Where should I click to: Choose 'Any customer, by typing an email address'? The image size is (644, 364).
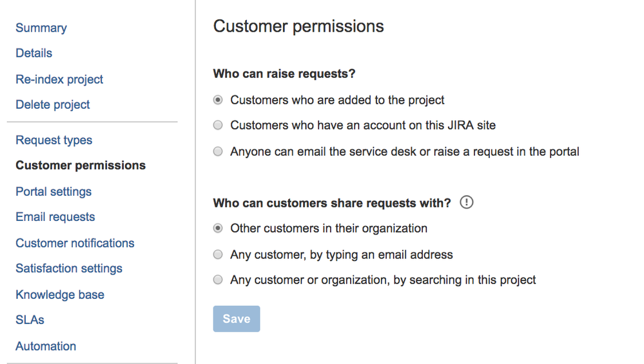pos(219,254)
